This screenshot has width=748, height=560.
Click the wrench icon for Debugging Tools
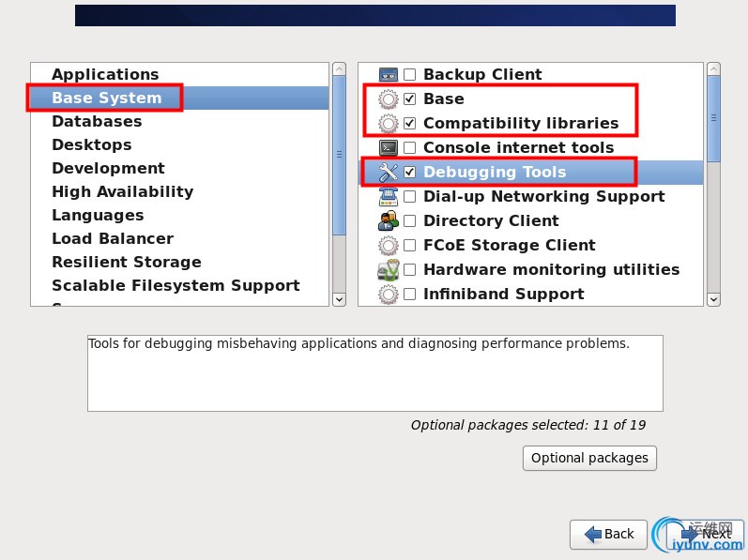pos(389,172)
